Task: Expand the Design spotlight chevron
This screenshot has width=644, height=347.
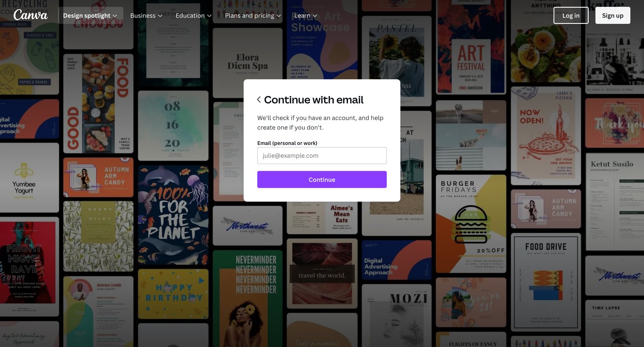Action: coord(115,16)
